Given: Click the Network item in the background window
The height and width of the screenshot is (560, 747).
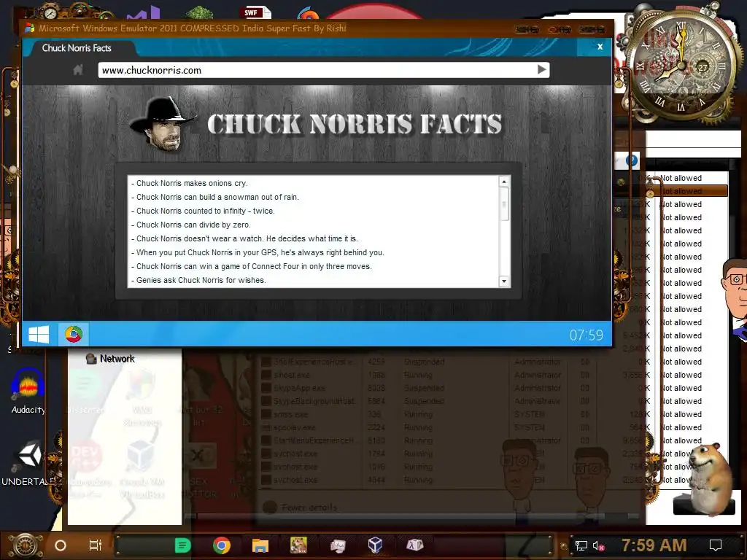Looking at the screenshot, I should click(x=111, y=359).
